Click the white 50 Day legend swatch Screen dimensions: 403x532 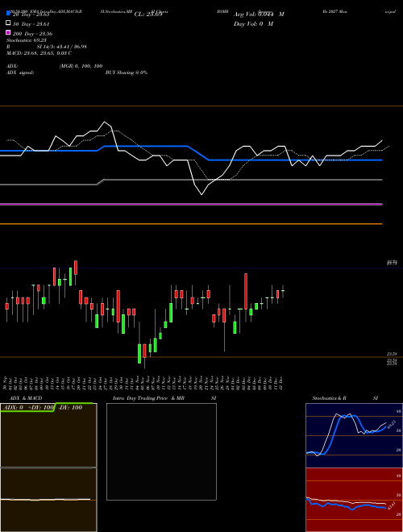[x=8, y=23]
